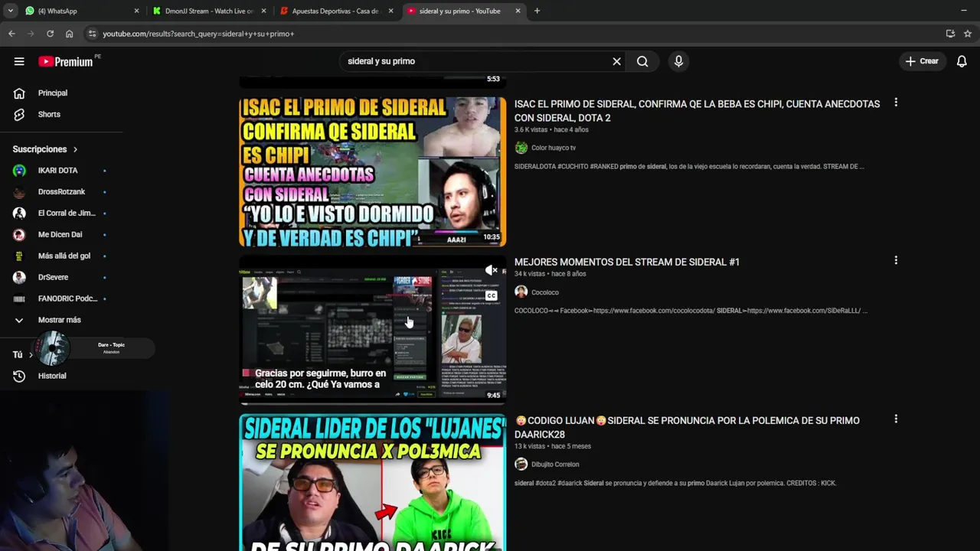
Task: Click the Dibujito Correlon avatar
Action: (x=521, y=464)
